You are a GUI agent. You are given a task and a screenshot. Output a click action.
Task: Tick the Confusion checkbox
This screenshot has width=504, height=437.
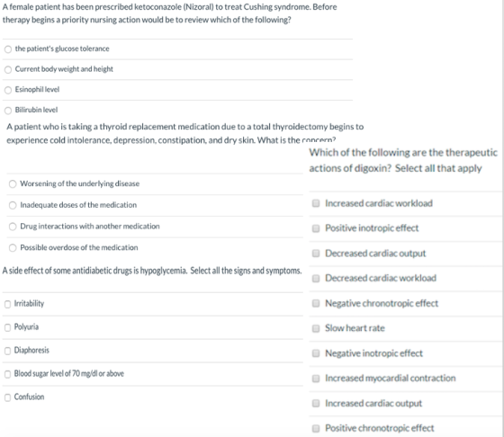click(x=7, y=397)
